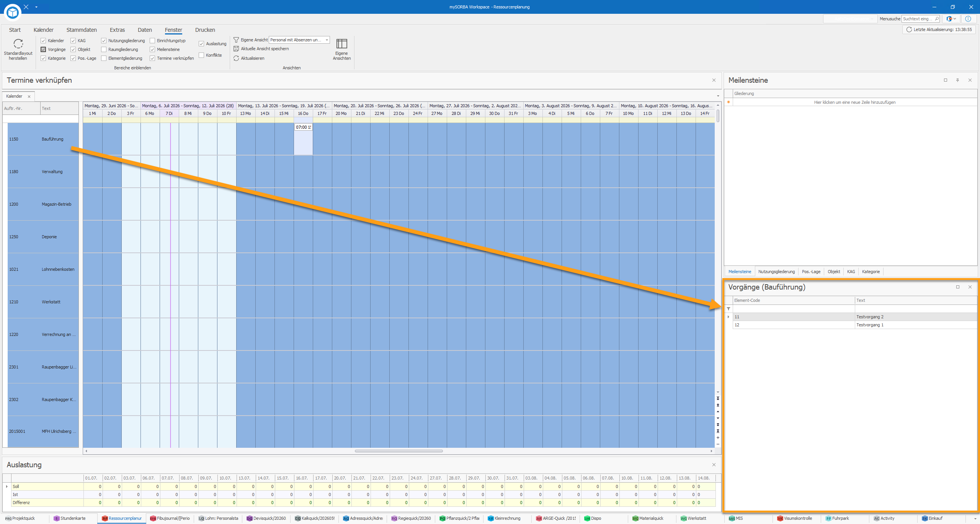This screenshot has width=980, height=524.
Task: Close the Auslastung panel
Action: pyautogui.click(x=714, y=465)
